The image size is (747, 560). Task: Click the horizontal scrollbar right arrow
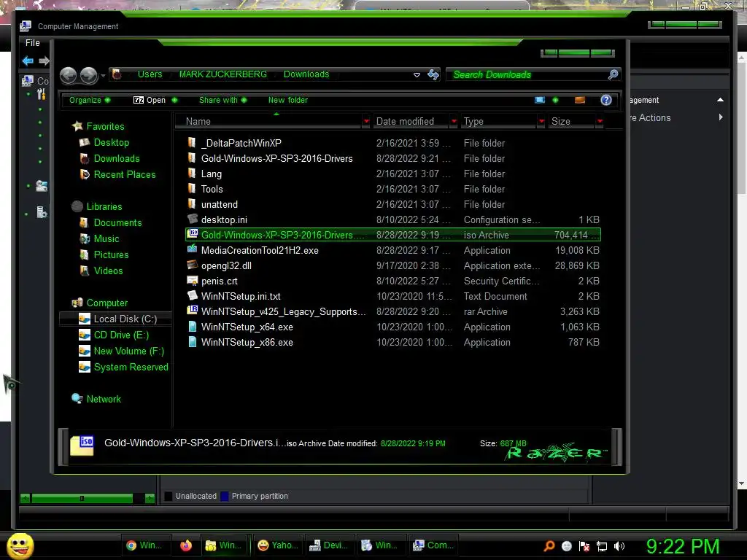click(150, 498)
